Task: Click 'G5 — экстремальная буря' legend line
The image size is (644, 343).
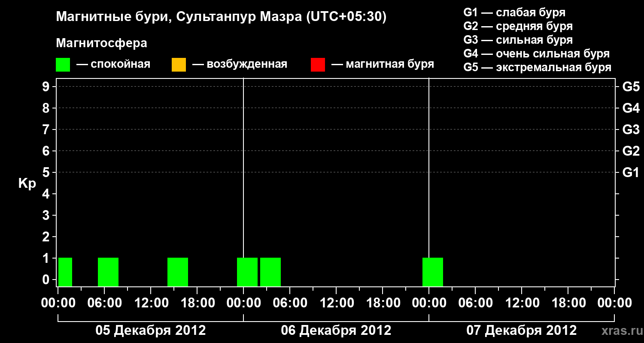Action: (538, 68)
